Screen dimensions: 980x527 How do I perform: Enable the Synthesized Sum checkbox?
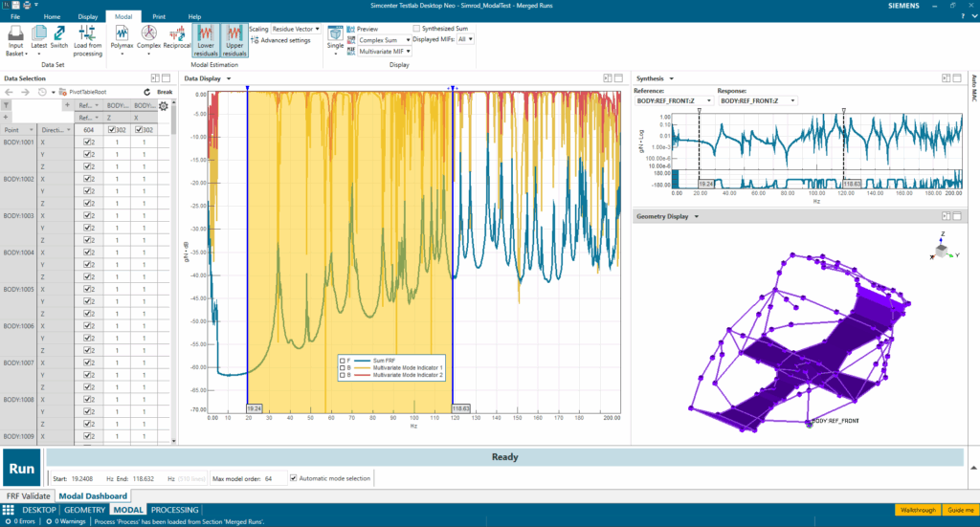(x=416, y=29)
